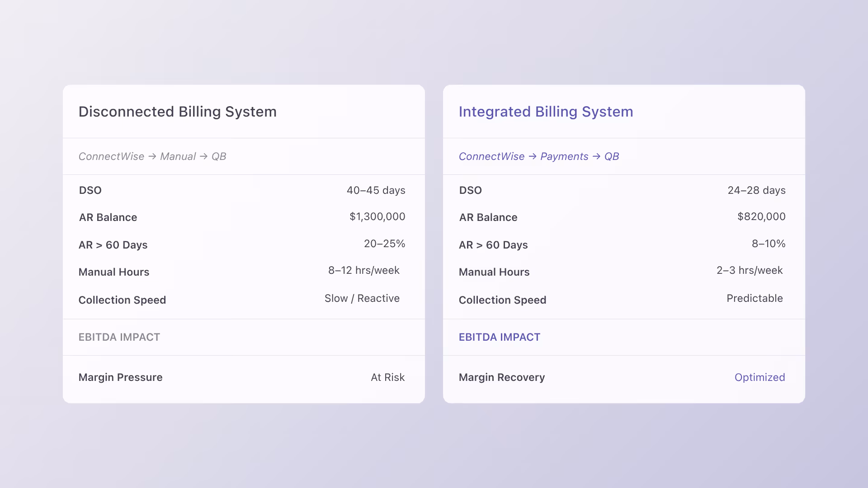The height and width of the screenshot is (488, 868).
Task: Select the 8–12 hrs/week value
Action: (364, 270)
